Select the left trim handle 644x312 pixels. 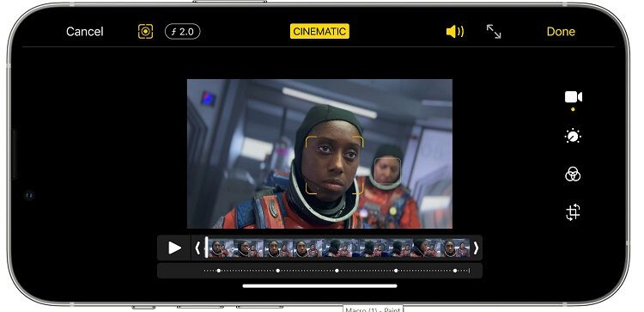(x=197, y=248)
